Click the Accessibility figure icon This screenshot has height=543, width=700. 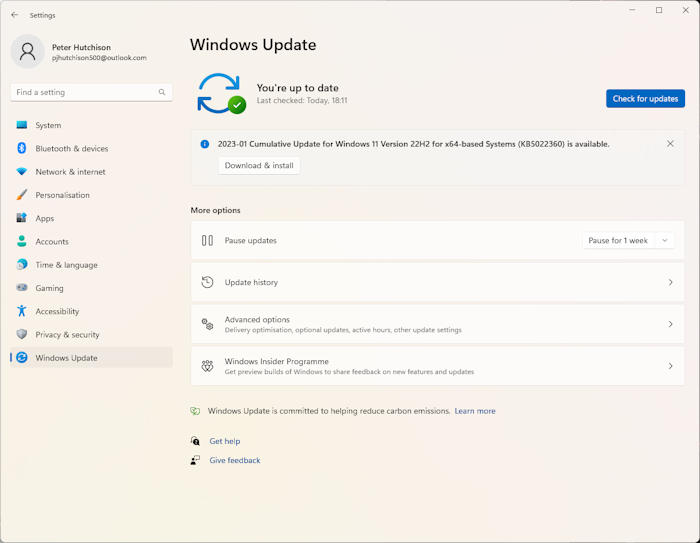click(21, 311)
